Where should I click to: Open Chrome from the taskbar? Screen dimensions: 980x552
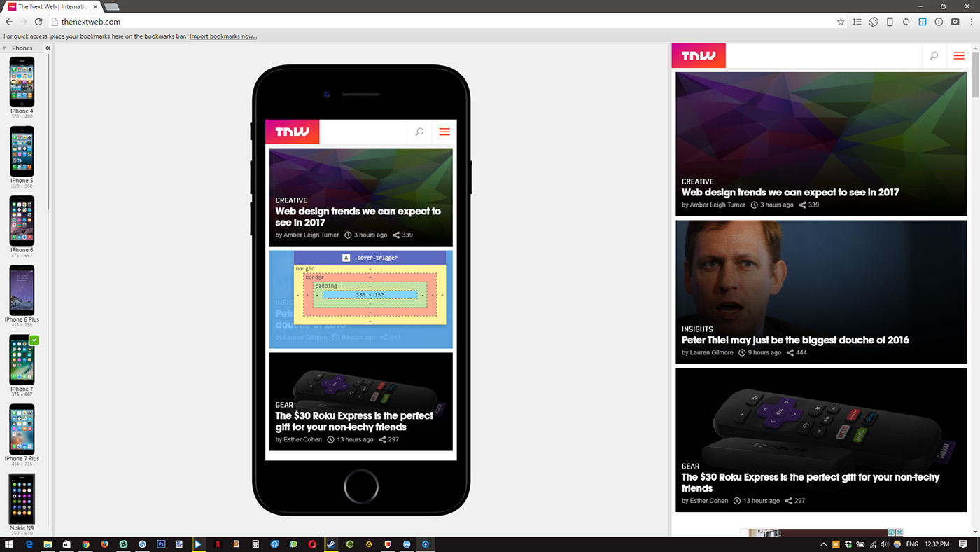point(85,544)
